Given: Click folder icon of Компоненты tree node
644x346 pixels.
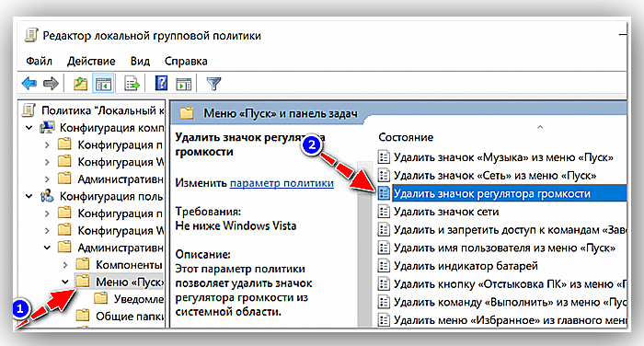Looking at the screenshot, I should [83, 264].
